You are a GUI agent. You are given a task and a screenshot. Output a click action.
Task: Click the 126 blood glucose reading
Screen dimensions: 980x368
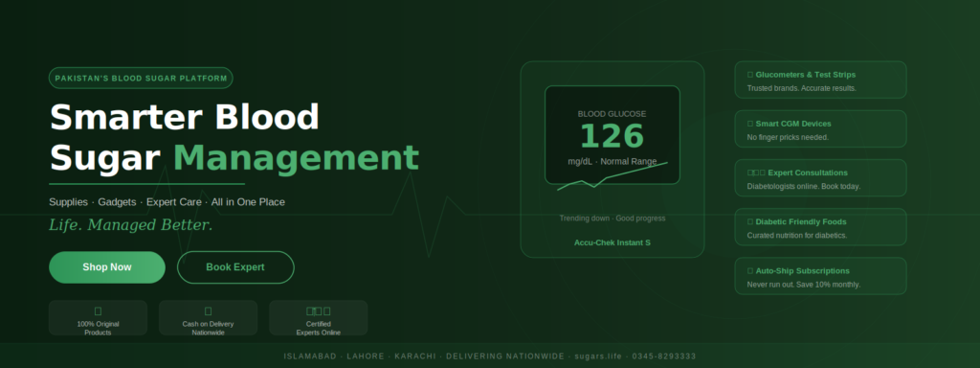612,136
